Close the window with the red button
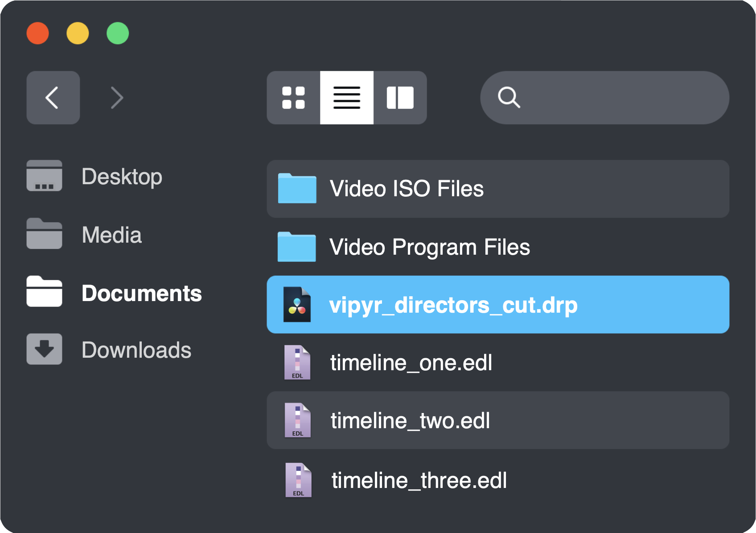Screen dimensions: 756x533 tap(37, 33)
